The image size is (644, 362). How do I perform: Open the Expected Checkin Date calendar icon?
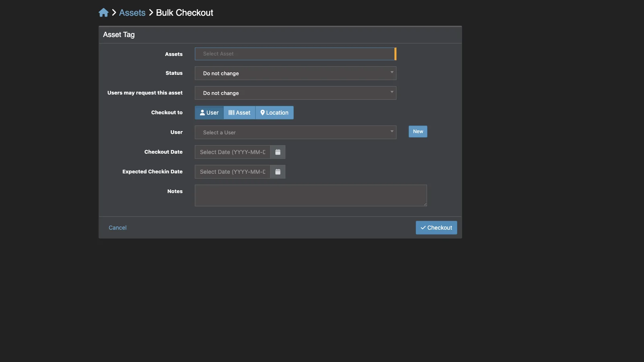(278, 172)
